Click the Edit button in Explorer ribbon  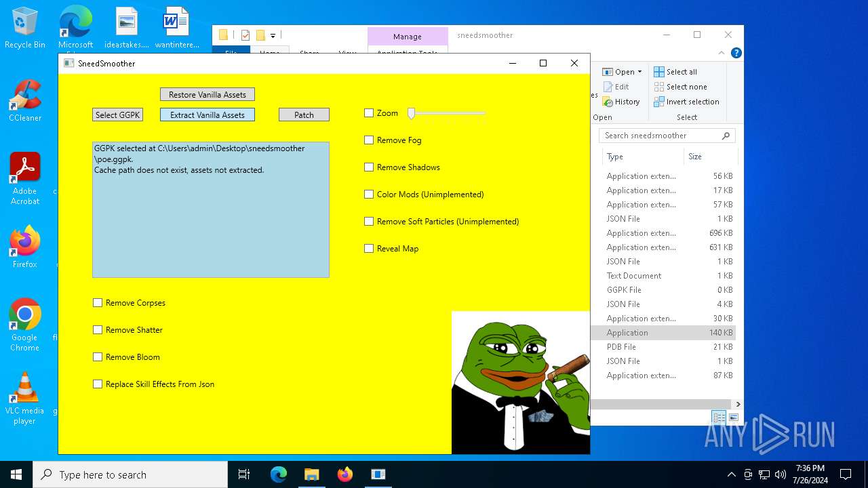tap(615, 87)
